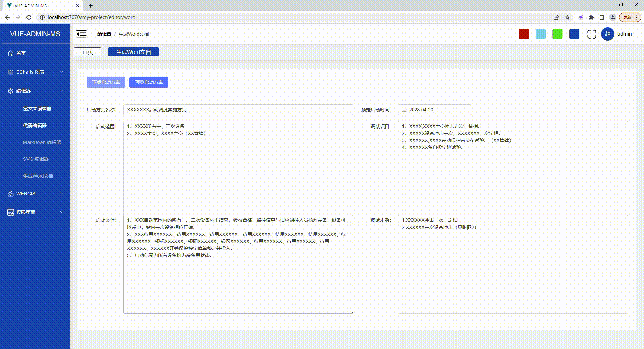
Task: Click the 权限页面 permissions icon
Action: tap(10, 212)
